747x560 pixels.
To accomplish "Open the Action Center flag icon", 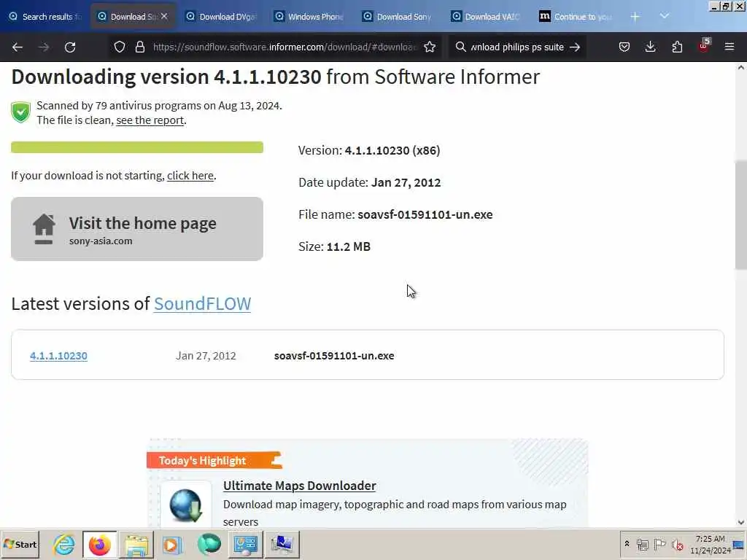I will click(x=659, y=544).
